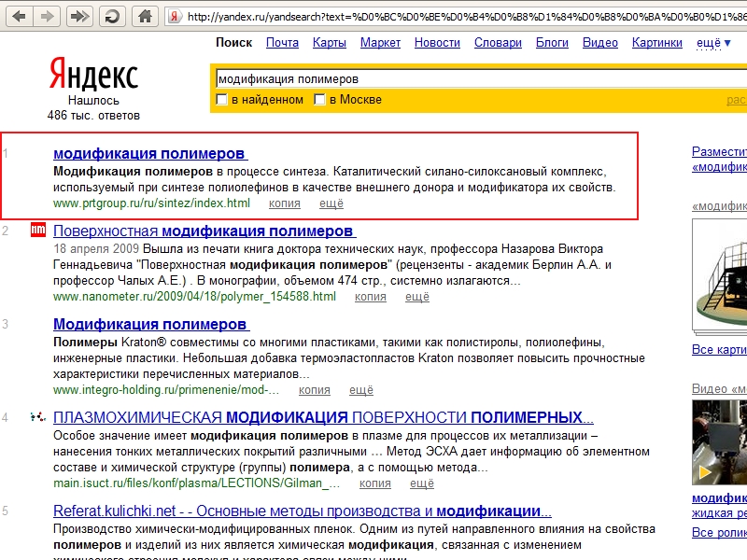This screenshot has height=560, width=747.
Task: Open the Блоги tab
Action: click(x=552, y=42)
